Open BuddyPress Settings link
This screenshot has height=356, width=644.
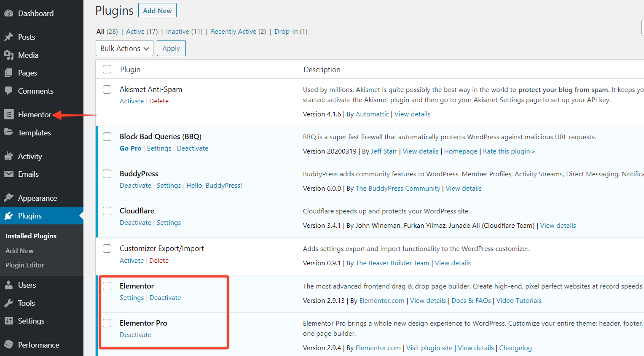(x=169, y=185)
